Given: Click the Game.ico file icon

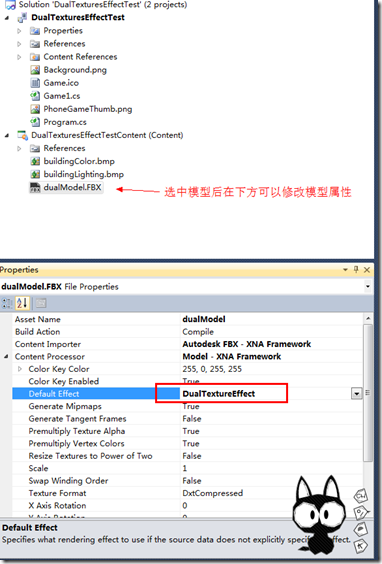Looking at the screenshot, I should tap(35, 83).
